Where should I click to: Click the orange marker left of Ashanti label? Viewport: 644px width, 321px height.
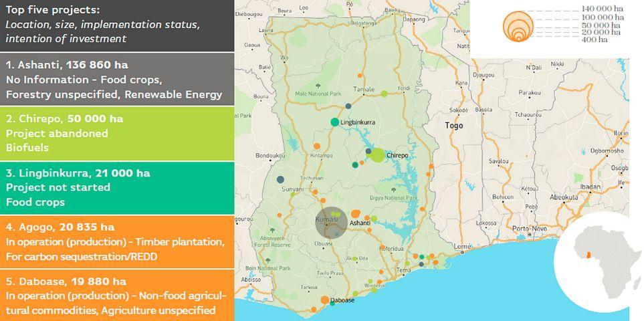(x=356, y=214)
